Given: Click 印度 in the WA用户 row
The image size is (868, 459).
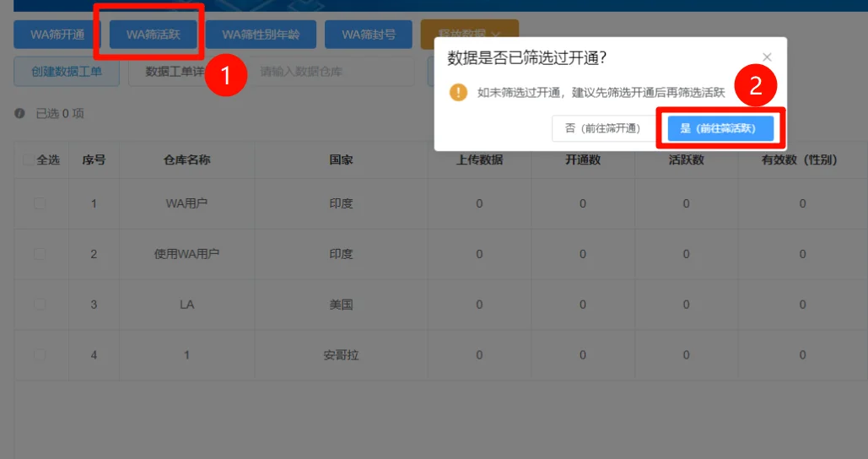Looking at the screenshot, I should [x=341, y=203].
